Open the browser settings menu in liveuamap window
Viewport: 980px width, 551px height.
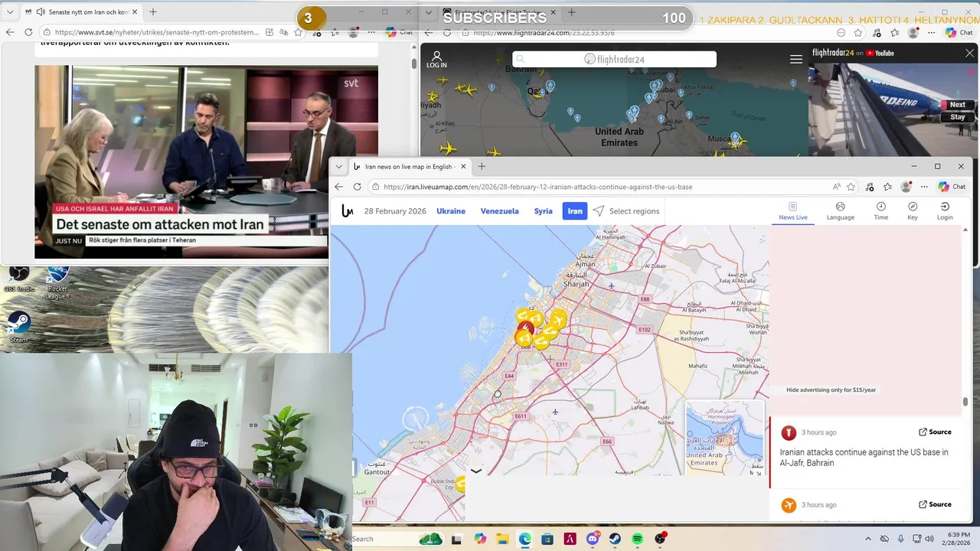[x=924, y=187]
